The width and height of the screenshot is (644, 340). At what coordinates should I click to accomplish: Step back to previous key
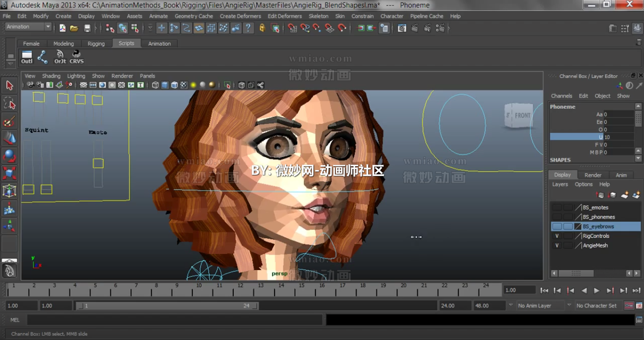[x=570, y=291]
